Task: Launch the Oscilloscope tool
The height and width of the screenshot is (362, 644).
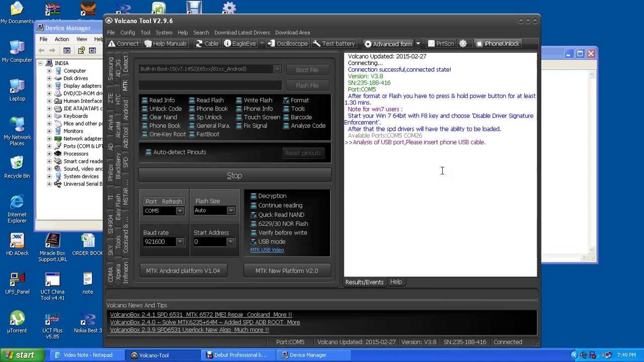Action: (x=287, y=44)
